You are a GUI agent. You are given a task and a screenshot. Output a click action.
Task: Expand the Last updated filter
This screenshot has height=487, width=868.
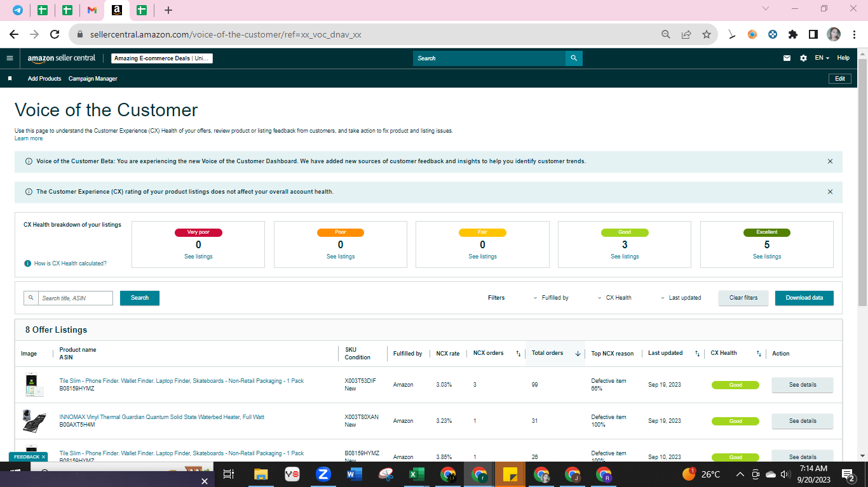pos(681,298)
